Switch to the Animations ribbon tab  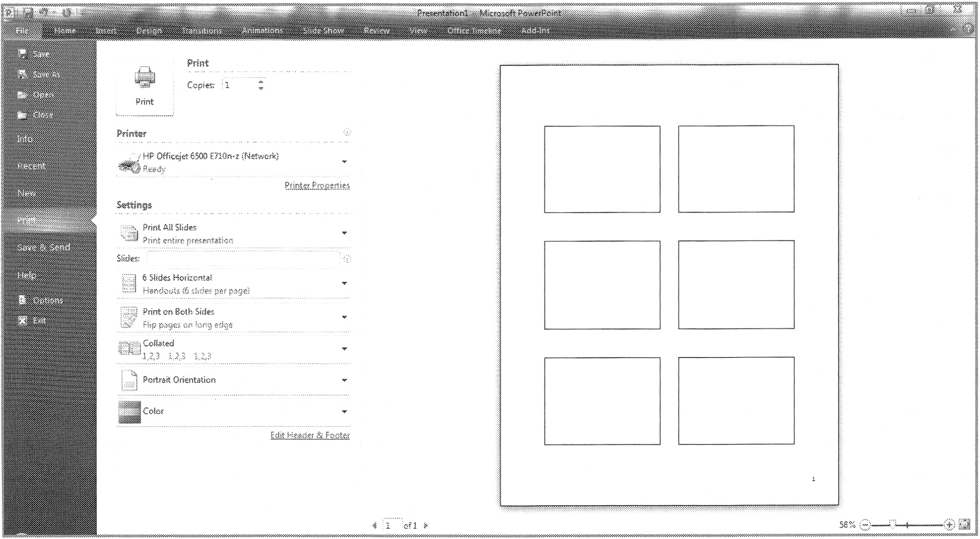pos(262,31)
